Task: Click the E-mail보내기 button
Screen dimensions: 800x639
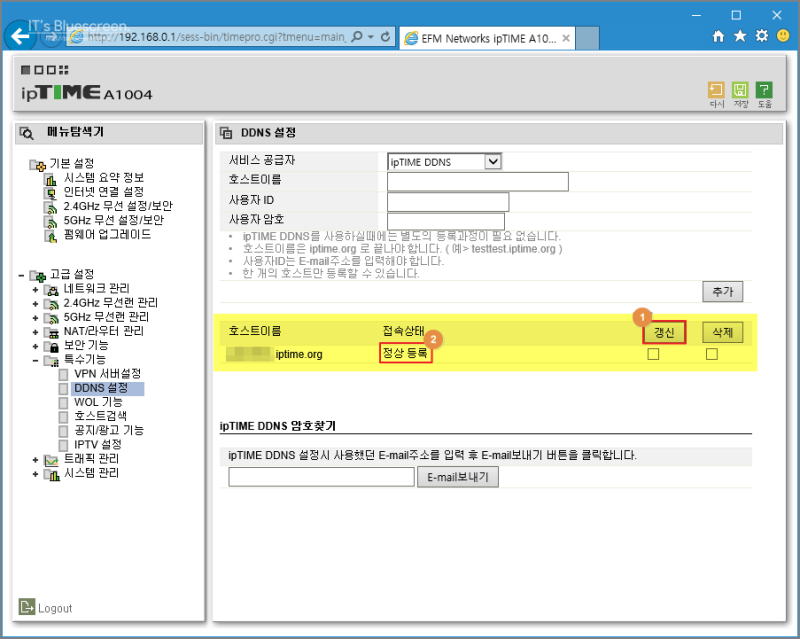Action: 458,477
